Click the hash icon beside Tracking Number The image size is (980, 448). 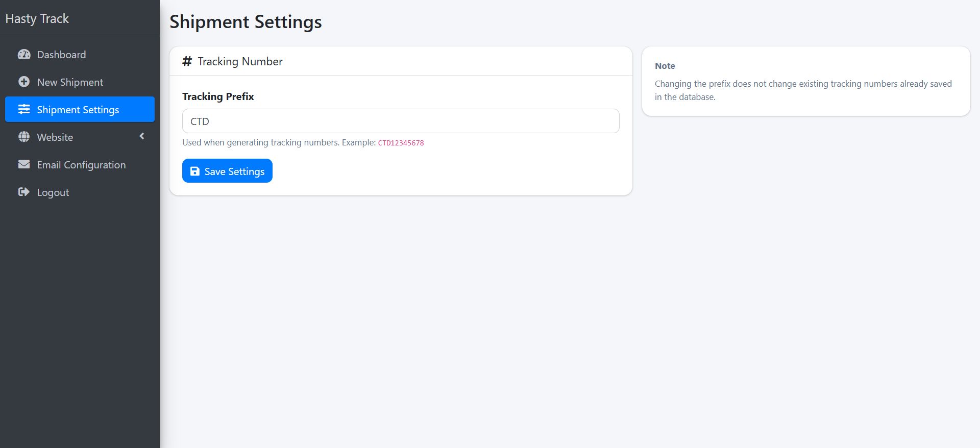coord(187,62)
